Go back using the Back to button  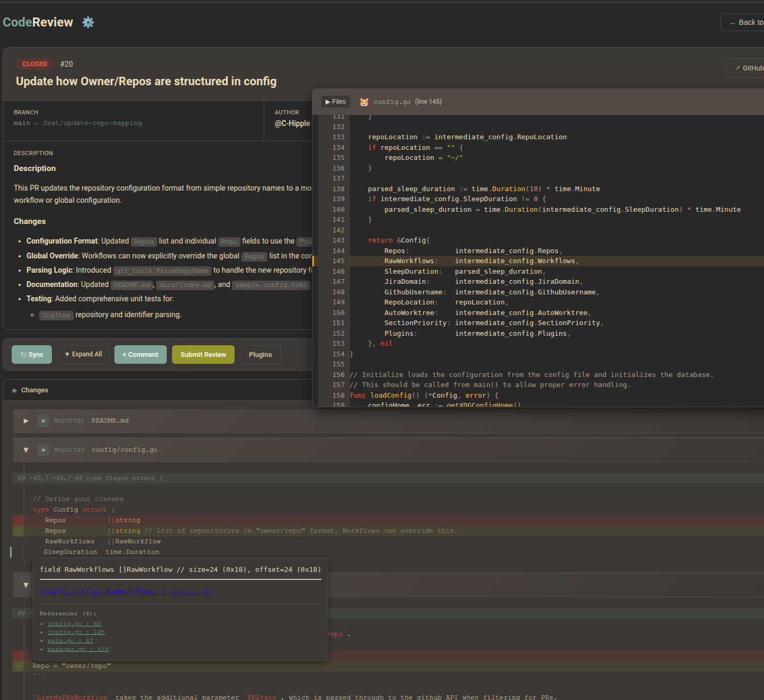click(742, 22)
